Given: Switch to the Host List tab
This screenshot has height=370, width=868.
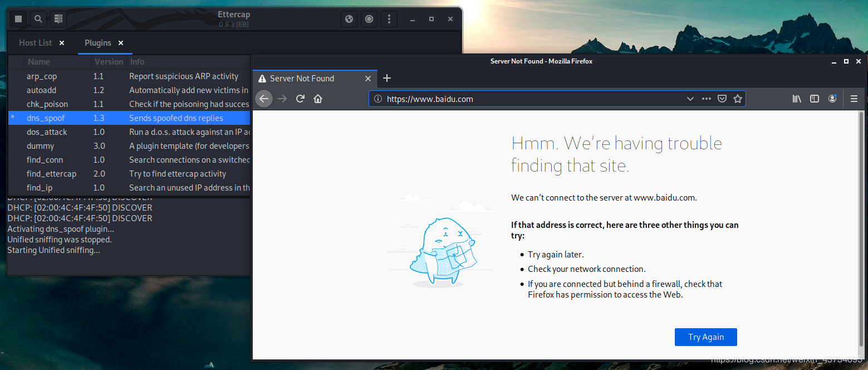Looking at the screenshot, I should [36, 43].
